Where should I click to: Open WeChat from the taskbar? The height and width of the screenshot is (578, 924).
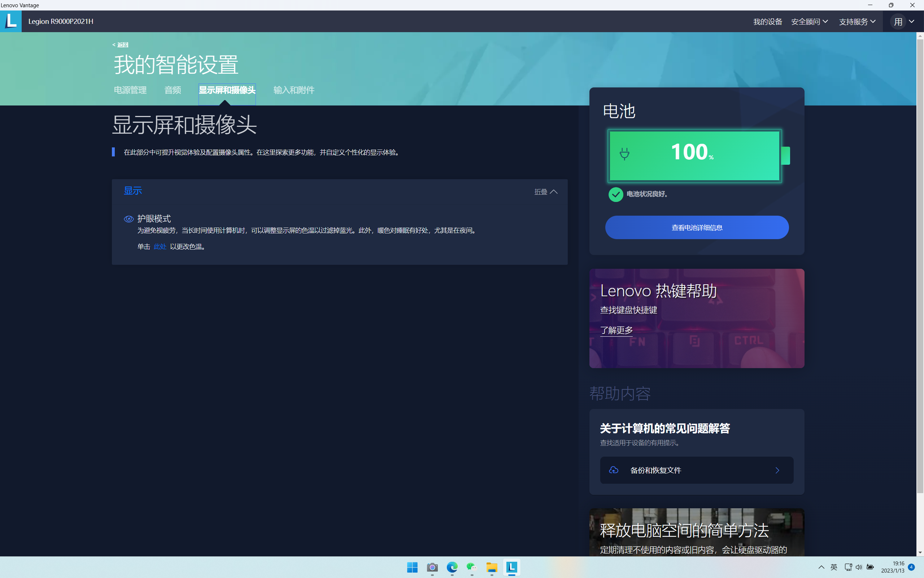[472, 567]
